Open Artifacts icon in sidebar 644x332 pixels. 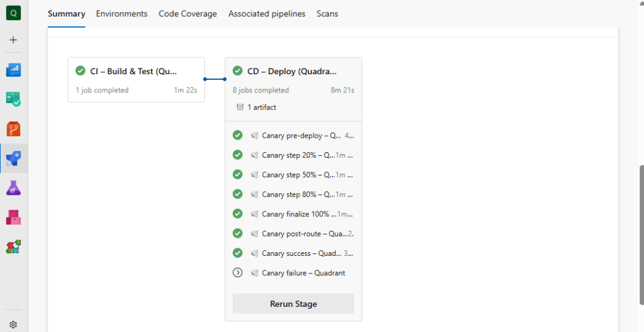coord(13,218)
